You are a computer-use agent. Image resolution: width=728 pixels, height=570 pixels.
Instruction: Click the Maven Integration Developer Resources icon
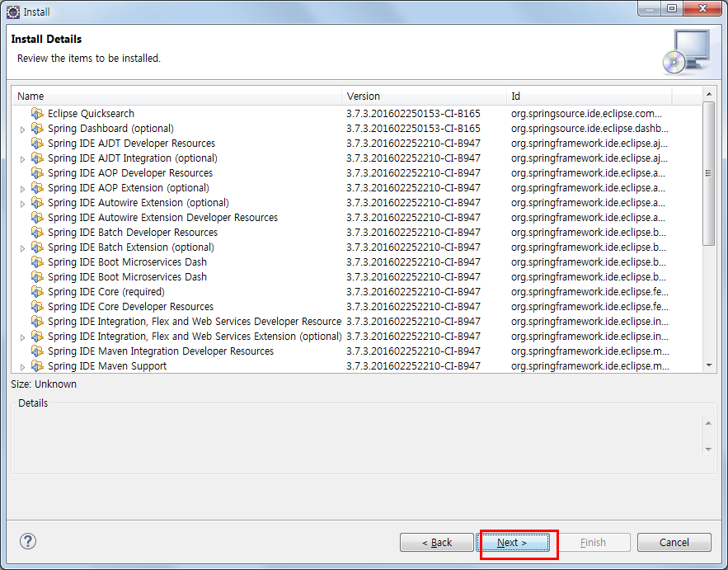click(x=37, y=351)
